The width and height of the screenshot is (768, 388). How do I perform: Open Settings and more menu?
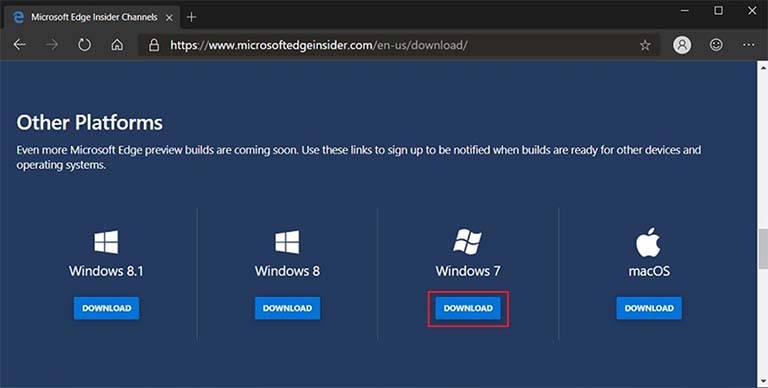[x=748, y=45]
